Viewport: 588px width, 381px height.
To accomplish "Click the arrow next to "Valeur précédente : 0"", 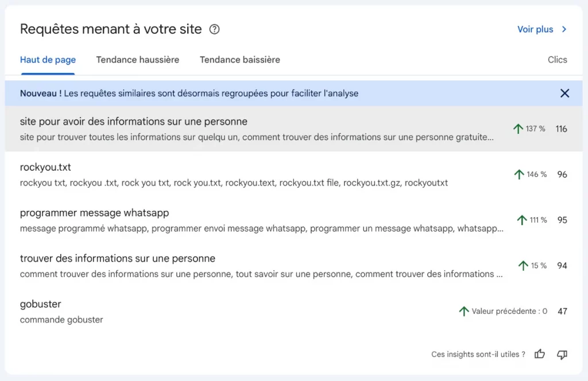I will [463, 311].
